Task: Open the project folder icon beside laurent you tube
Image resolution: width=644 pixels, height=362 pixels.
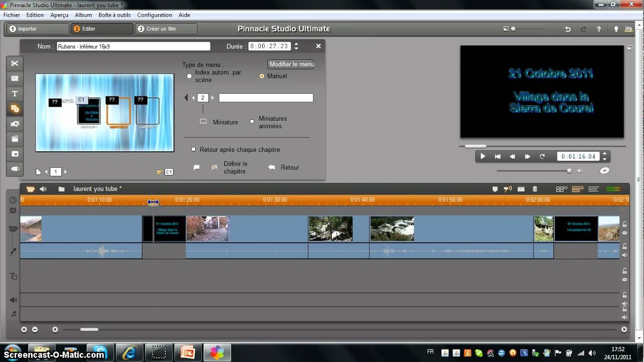Action: 61,189
